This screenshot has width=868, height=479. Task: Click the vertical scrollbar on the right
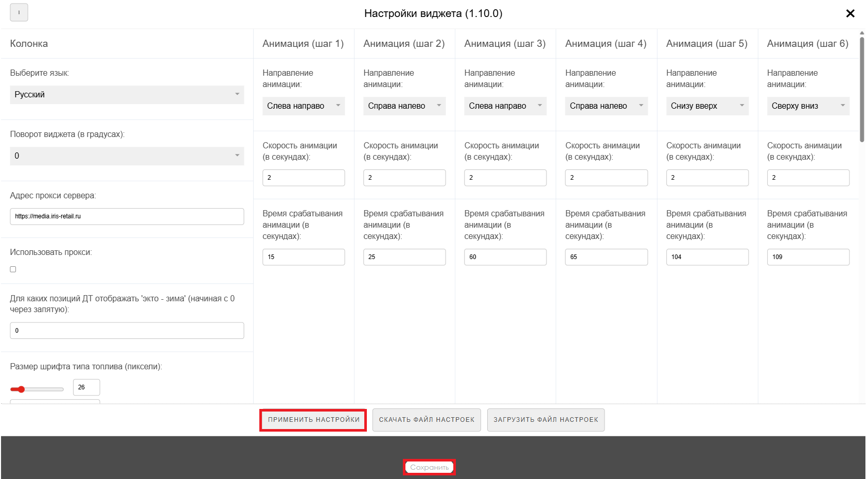point(862,88)
